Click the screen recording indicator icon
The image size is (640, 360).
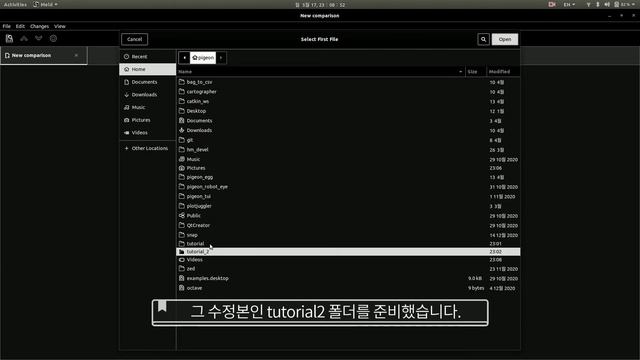[x=552, y=4]
